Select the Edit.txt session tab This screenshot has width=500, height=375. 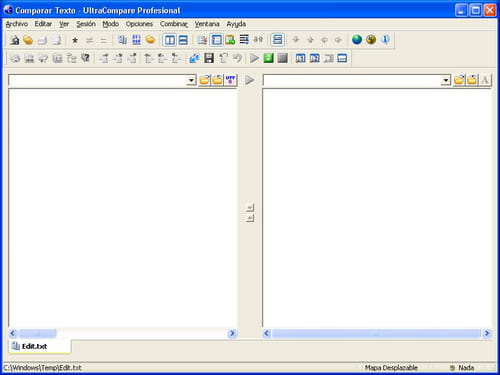tap(40, 346)
